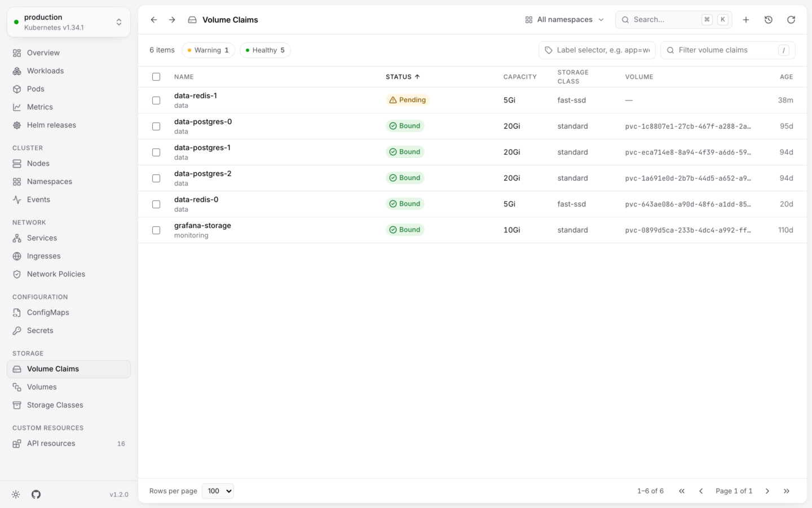Image resolution: width=812 pixels, height=508 pixels.
Task: Click the warning icon on Pending status
Action: point(393,100)
